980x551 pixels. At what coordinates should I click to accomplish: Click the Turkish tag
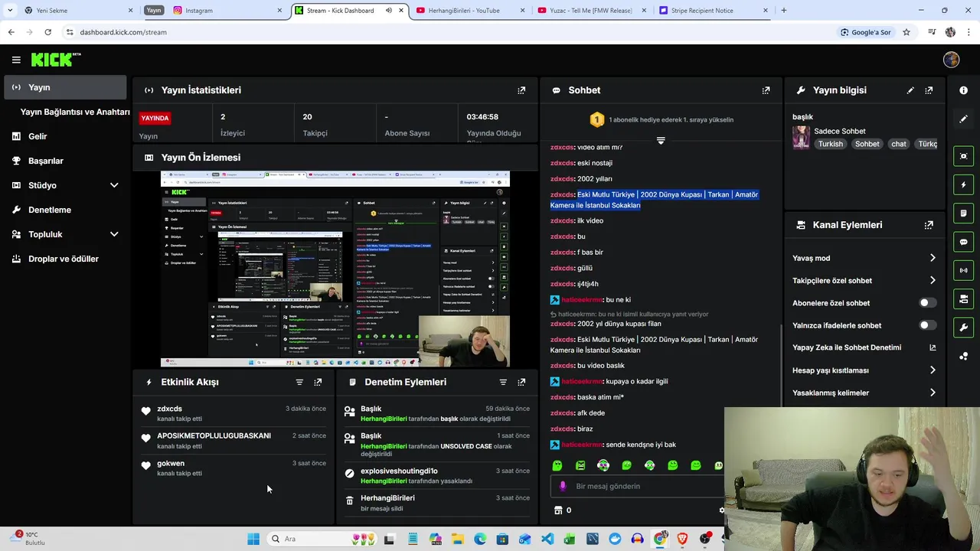[x=830, y=144]
